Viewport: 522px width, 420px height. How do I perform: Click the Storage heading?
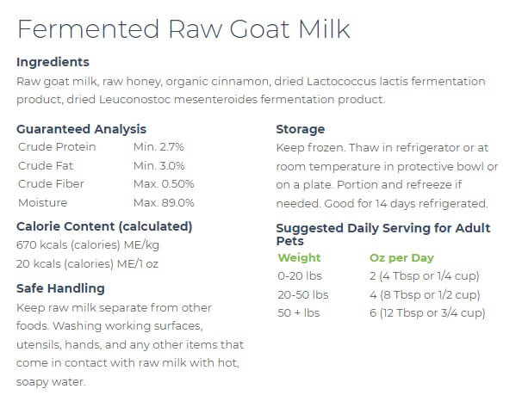coord(301,129)
